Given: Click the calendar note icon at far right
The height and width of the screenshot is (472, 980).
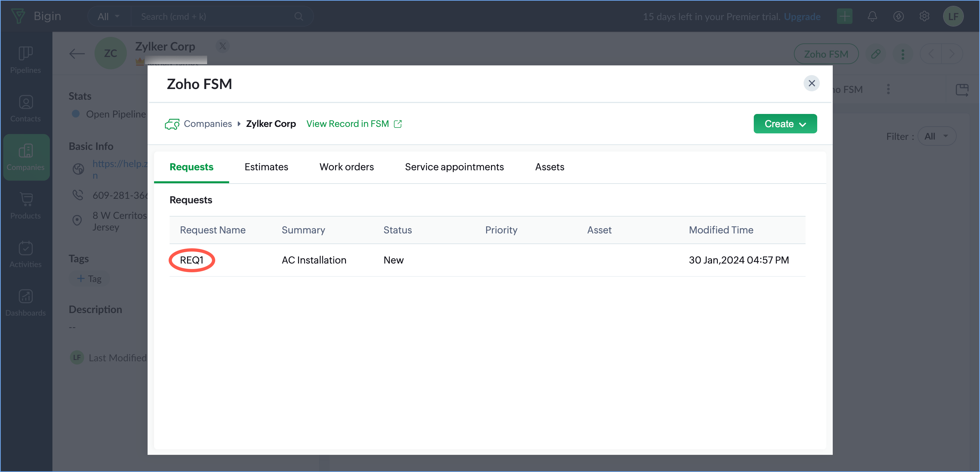Looking at the screenshot, I should tap(962, 90).
